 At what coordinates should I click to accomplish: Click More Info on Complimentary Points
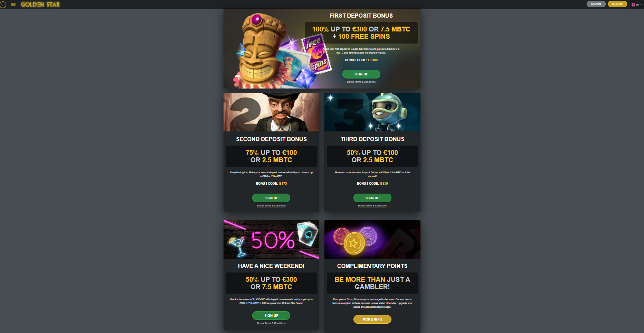[x=372, y=320]
